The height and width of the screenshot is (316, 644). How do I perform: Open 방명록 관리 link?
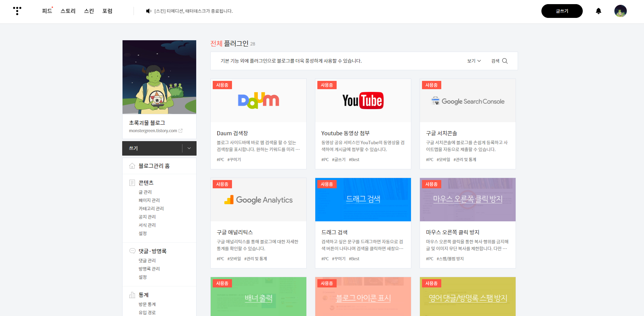(x=149, y=269)
